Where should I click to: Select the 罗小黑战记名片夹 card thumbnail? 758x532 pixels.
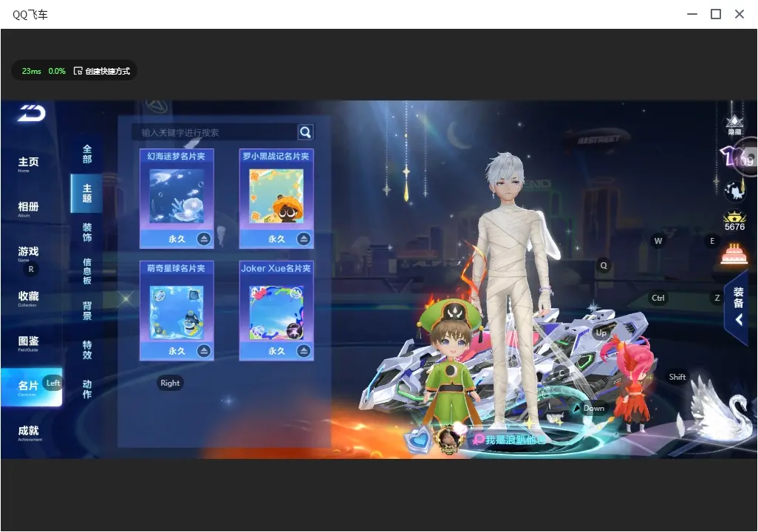coord(276,197)
